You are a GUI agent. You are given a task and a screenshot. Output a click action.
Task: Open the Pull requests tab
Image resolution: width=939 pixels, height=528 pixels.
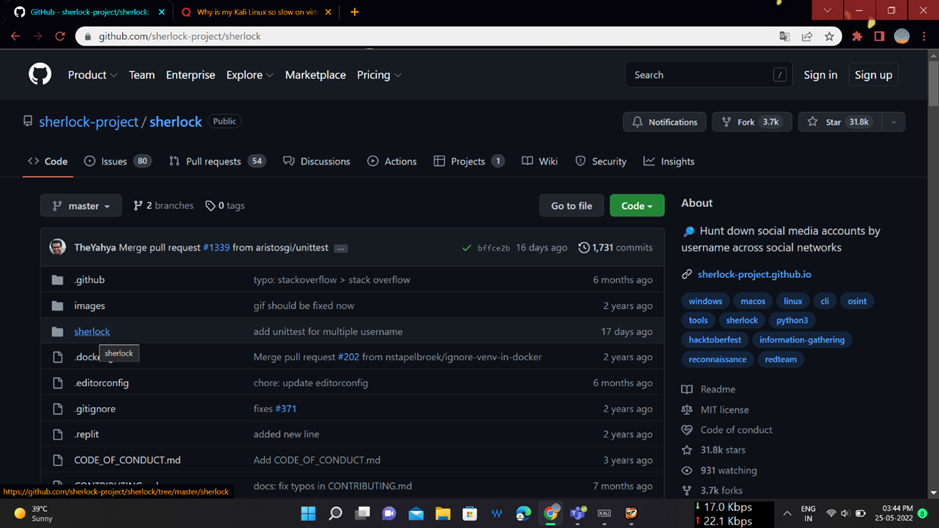click(x=217, y=162)
